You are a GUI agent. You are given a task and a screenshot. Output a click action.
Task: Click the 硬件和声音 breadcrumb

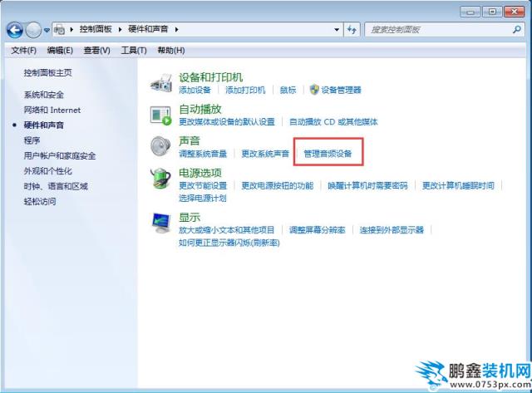[148, 29]
